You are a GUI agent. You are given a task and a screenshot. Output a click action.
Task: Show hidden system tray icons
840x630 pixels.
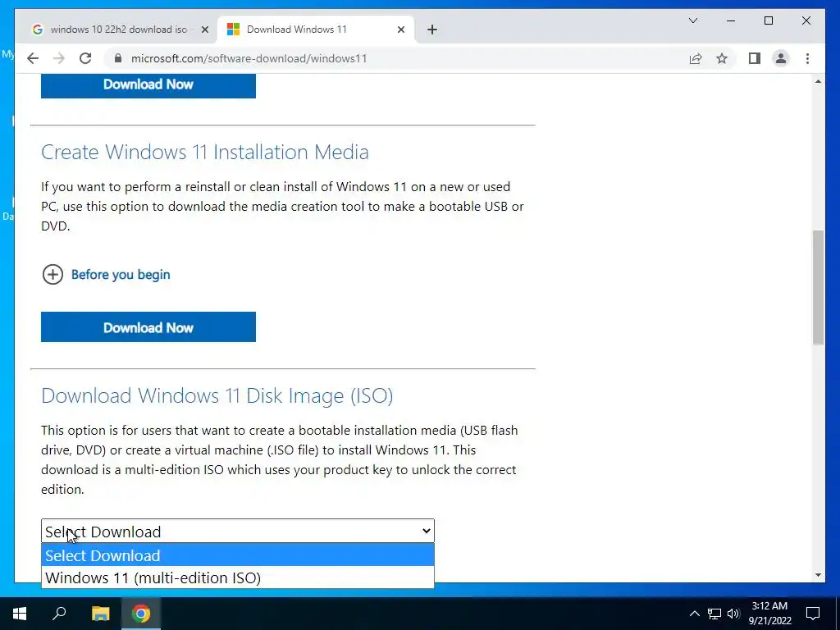[x=694, y=614]
